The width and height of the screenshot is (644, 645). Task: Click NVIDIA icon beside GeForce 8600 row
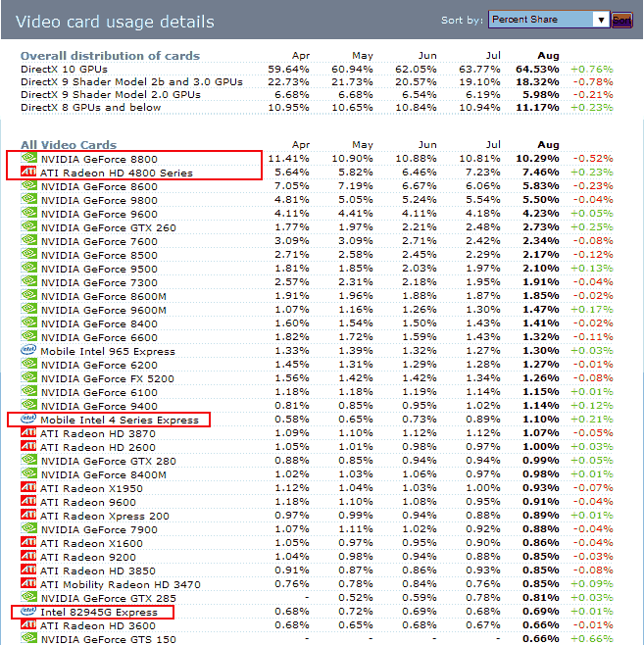(28, 185)
